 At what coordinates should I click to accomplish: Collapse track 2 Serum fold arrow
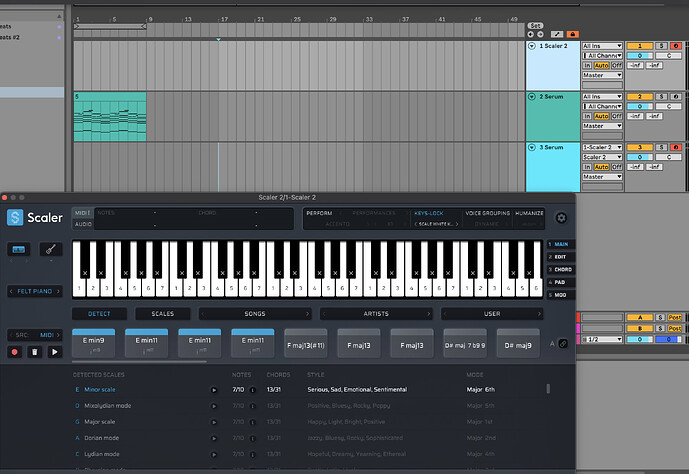[x=532, y=96]
